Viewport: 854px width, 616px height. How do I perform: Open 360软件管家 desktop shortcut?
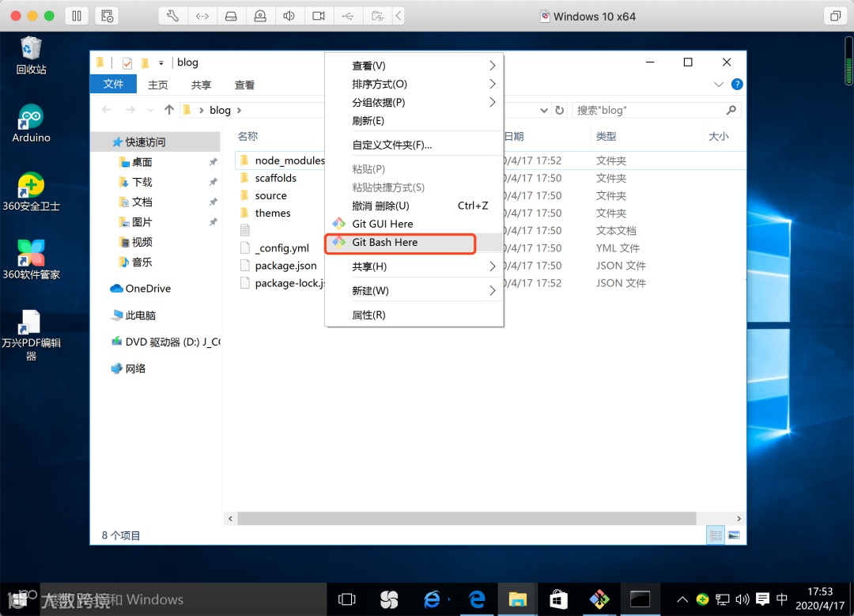tap(31, 260)
